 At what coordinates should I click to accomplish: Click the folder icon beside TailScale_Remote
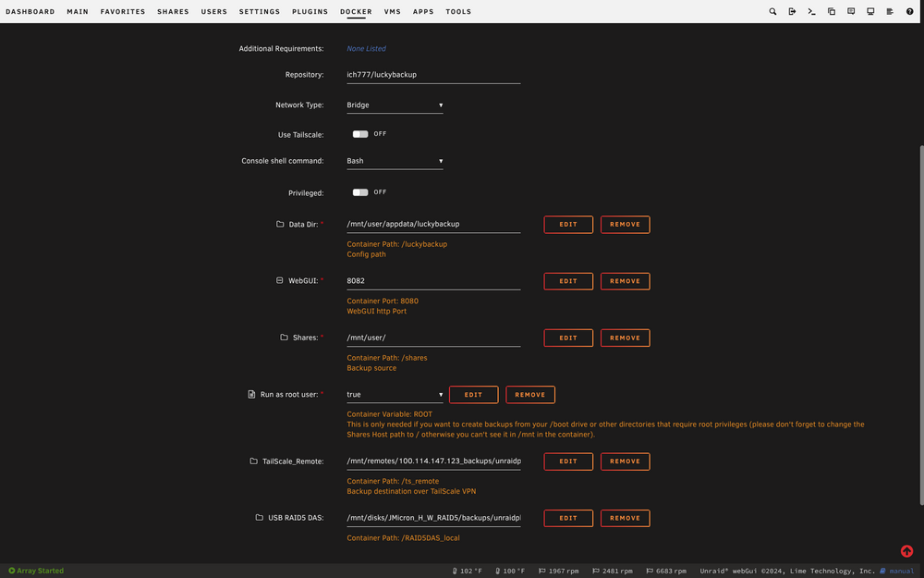tap(253, 461)
